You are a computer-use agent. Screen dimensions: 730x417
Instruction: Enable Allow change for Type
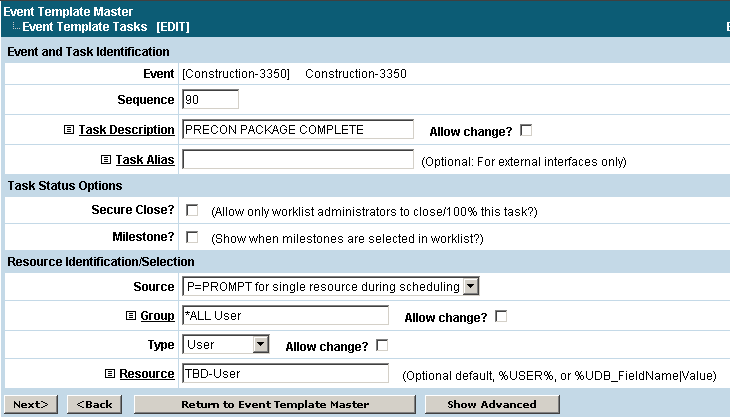[382, 346]
